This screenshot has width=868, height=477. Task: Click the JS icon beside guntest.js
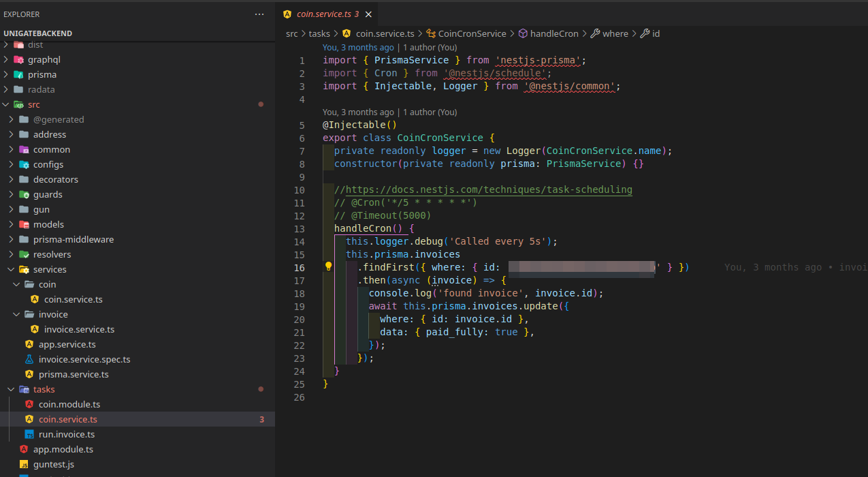pyautogui.click(x=24, y=464)
